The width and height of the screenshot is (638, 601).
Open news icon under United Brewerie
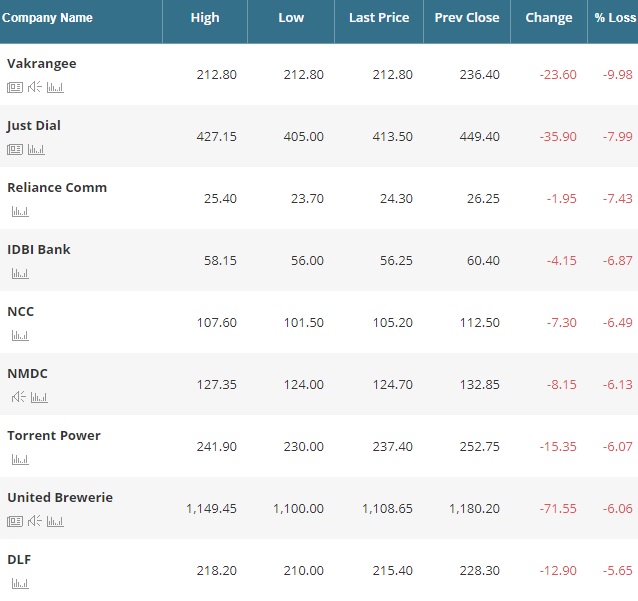[x=15, y=521]
